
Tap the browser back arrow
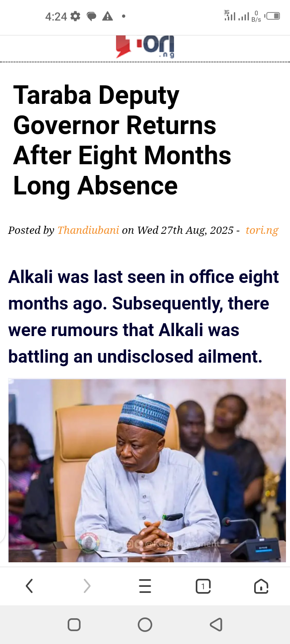point(29,586)
